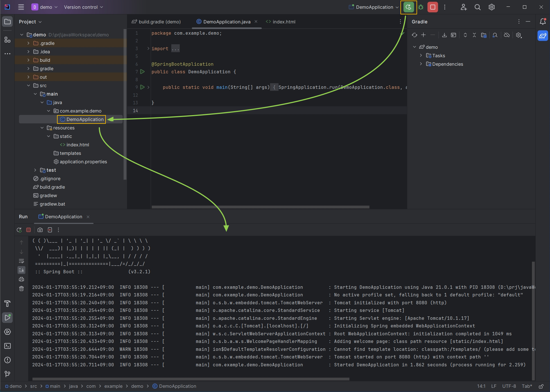Click the Rerun DemoApplication button in top toolbar
This screenshot has width=550, height=392.
click(408, 7)
